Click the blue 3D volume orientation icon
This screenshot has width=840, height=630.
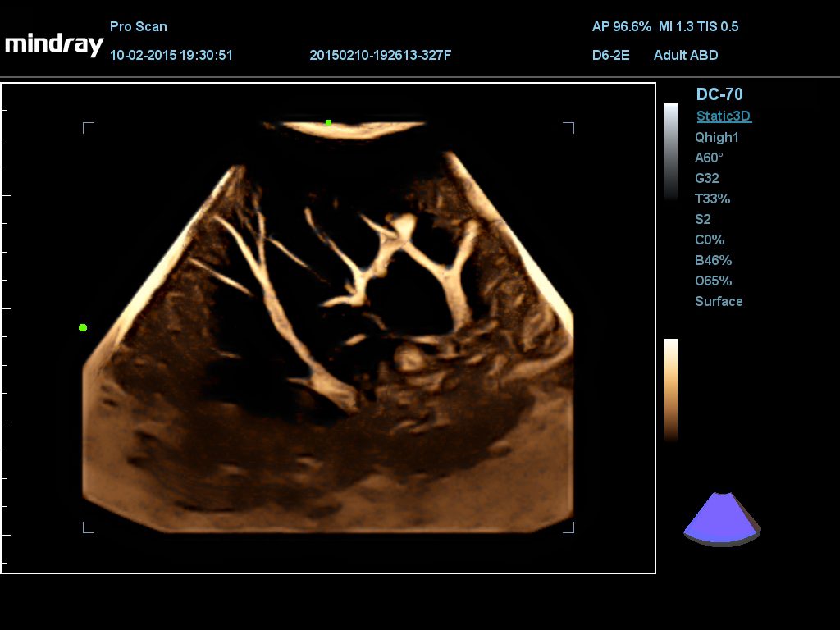pyautogui.click(x=722, y=518)
